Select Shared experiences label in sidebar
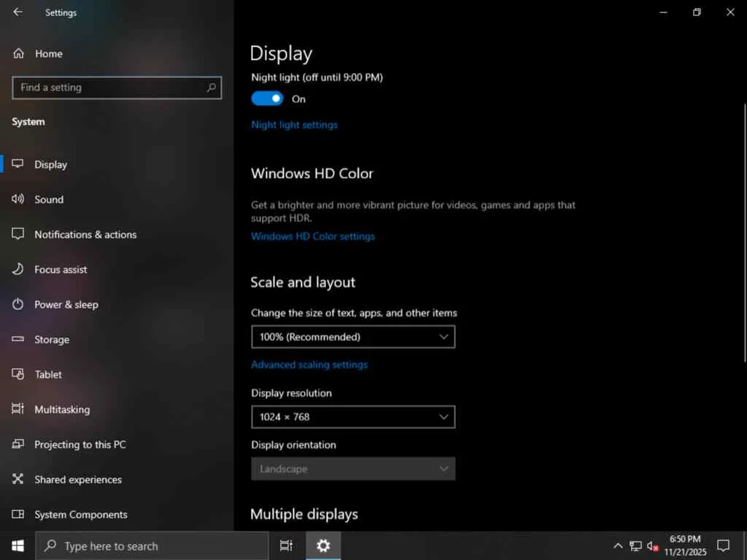 pyautogui.click(x=77, y=480)
